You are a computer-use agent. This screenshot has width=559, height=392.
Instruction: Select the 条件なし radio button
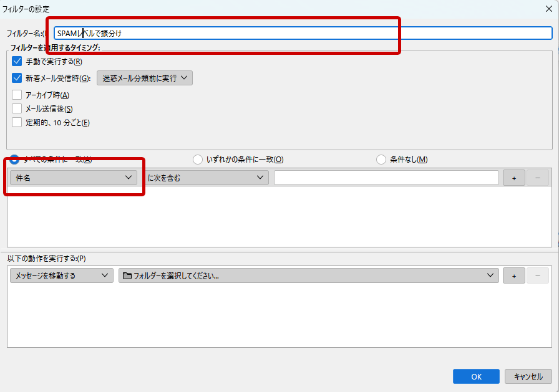point(381,159)
